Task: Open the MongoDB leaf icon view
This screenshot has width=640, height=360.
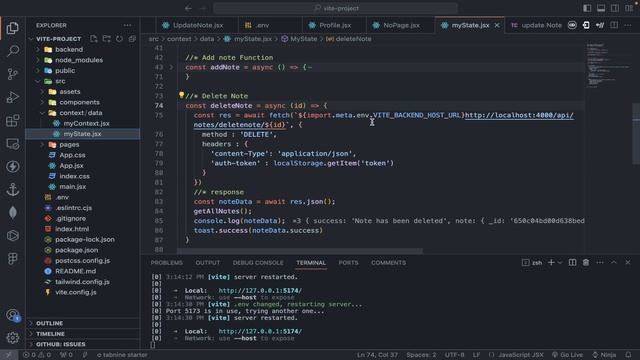Action: coord(13,212)
